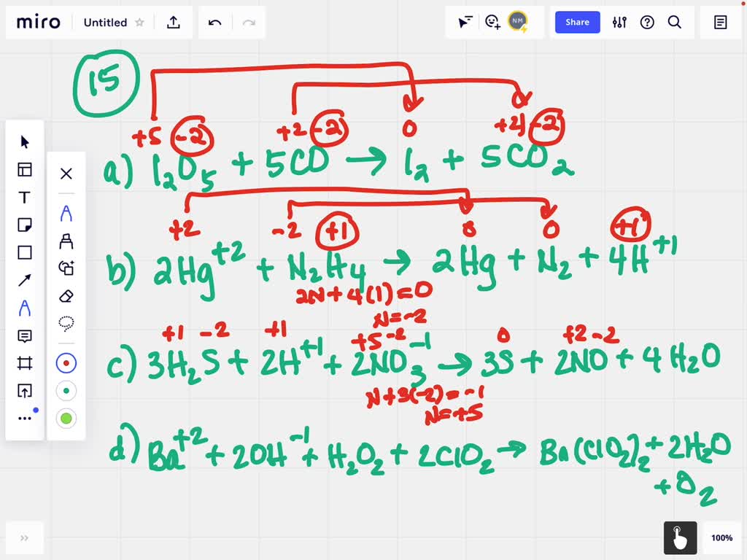Expand the more tools menu
The height and width of the screenshot is (560, 747).
pos(25,418)
